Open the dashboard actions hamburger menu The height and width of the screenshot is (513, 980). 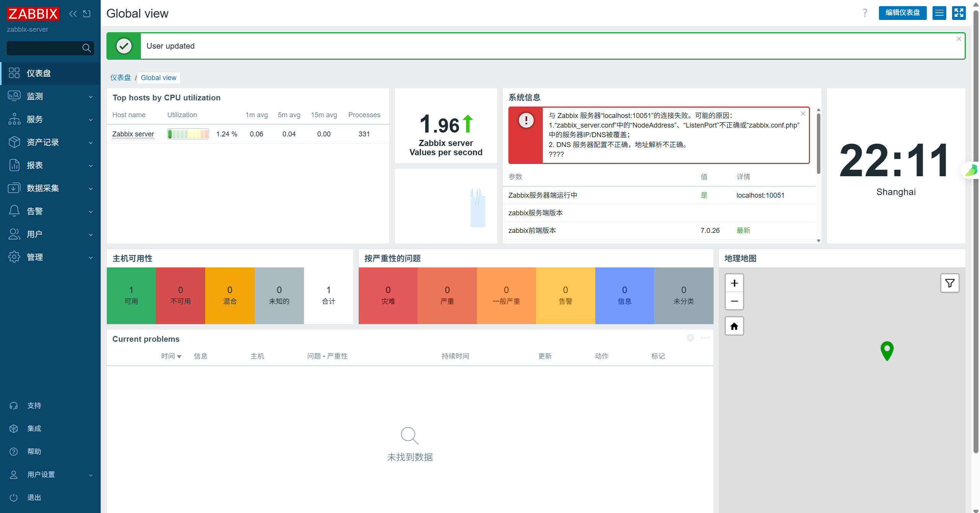pos(939,13)
